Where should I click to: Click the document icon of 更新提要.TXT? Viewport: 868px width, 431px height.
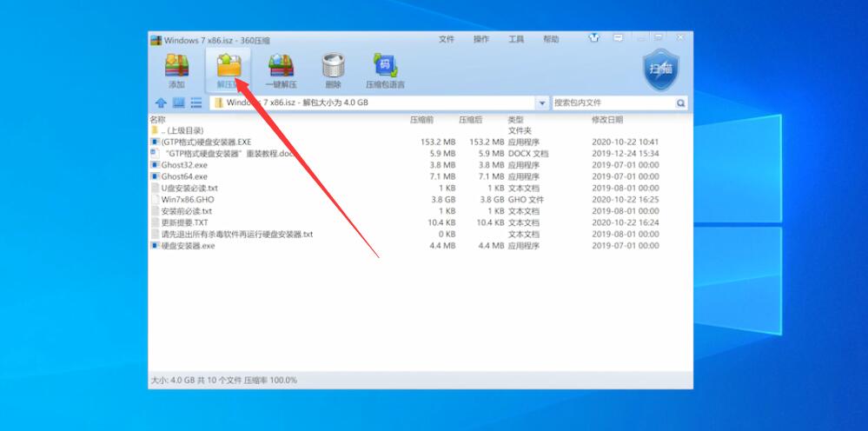pos(155,222)
